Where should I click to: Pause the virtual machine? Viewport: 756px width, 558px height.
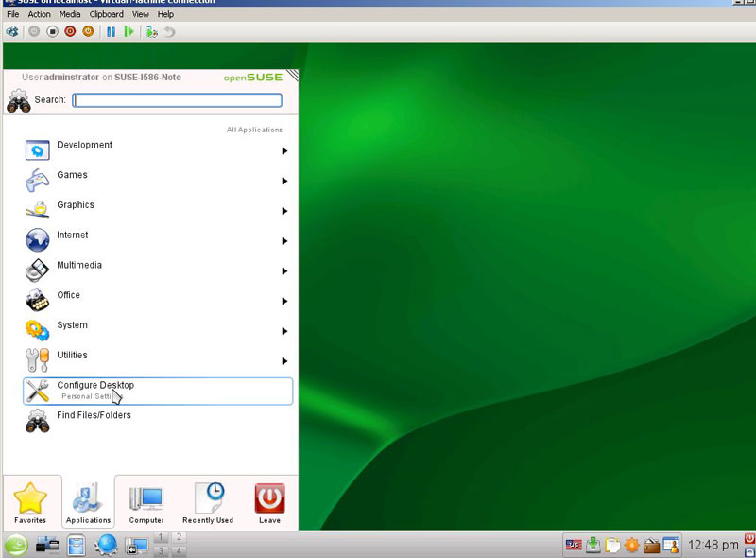point(111,32)
